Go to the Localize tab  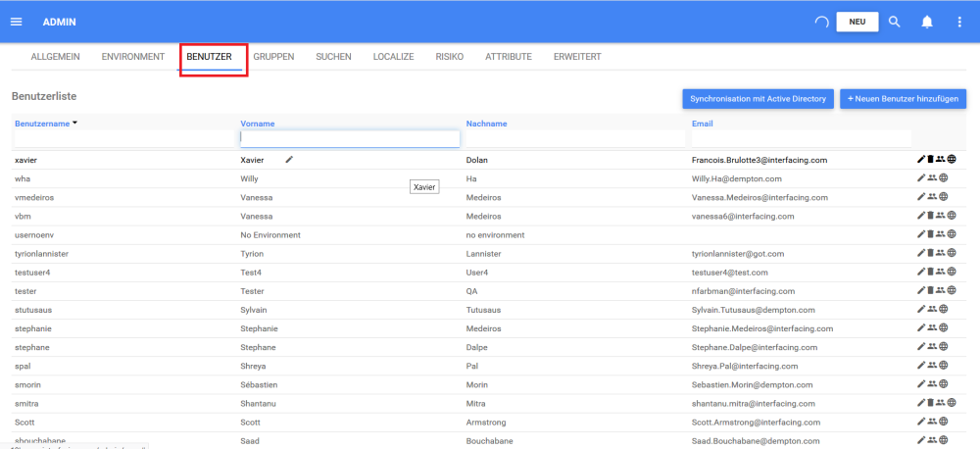394,57
